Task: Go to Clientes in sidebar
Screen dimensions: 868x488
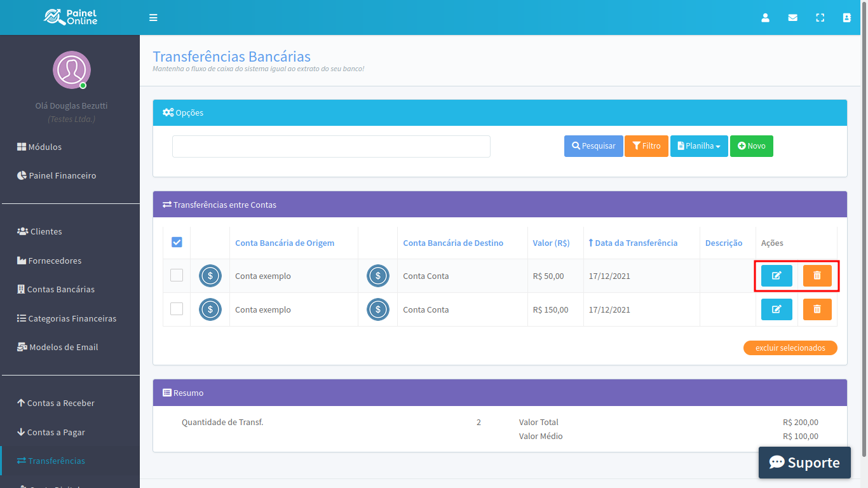Action: point(39,231)
